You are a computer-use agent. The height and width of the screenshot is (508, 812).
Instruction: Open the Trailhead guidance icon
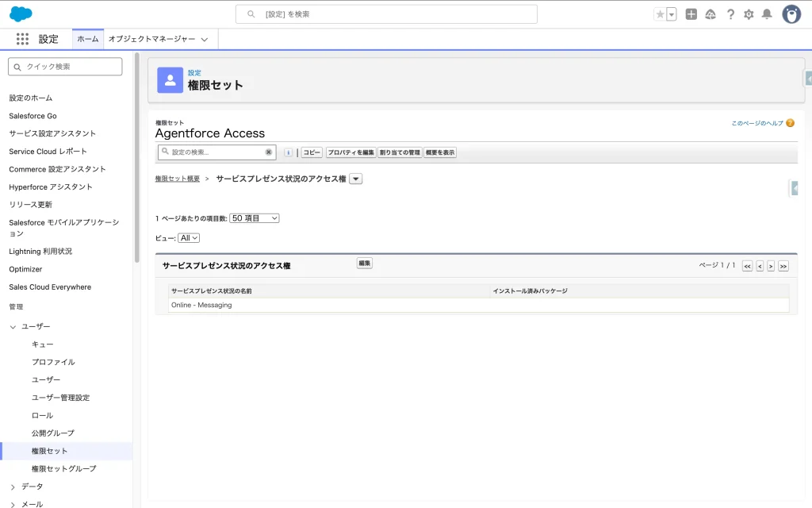pos(710,14)
